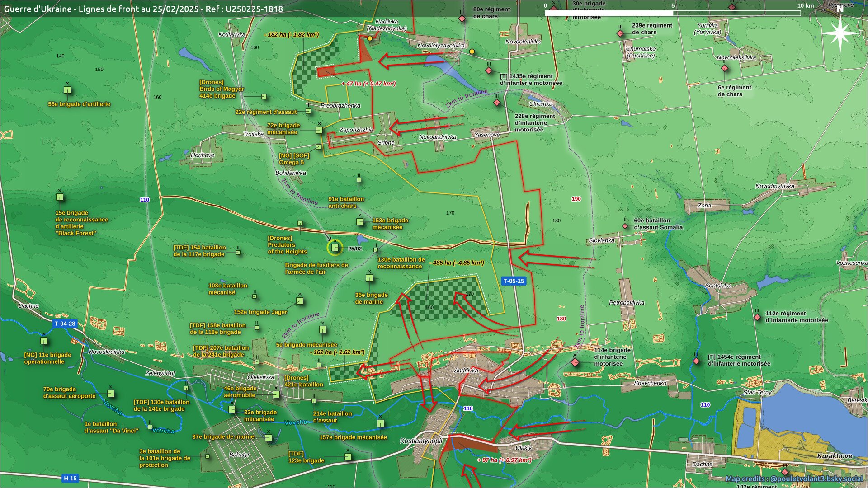Click the '- 182 ha (- 1.82 km²)' label
Screen dimensions: 868x488
pos(291,34)
